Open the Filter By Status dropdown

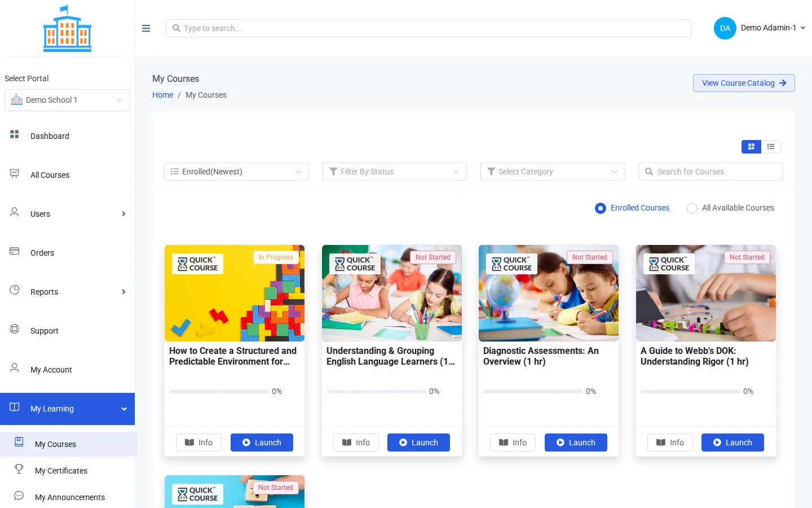[x=395, y=172]
